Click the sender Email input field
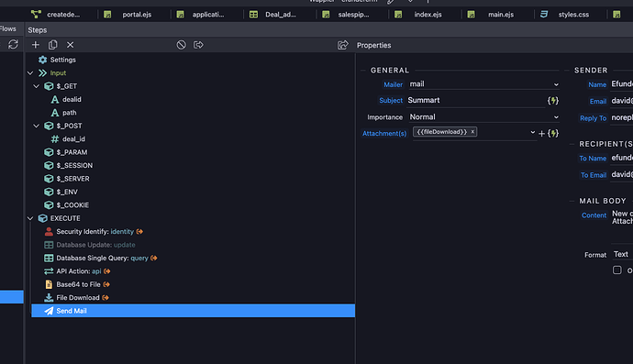 tap(622, 101)
